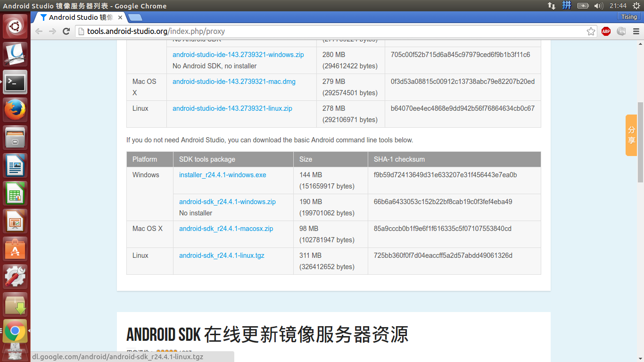Screen dimensions: 644x362
Task: Launch LibreOffice Impress from the dock
Action: [x=16, y=221]
